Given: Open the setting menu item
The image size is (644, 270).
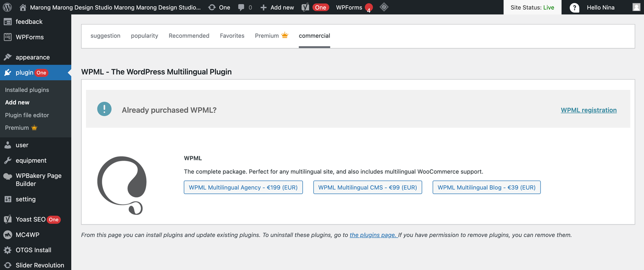Looking at the screenshot, I should 25,199.
